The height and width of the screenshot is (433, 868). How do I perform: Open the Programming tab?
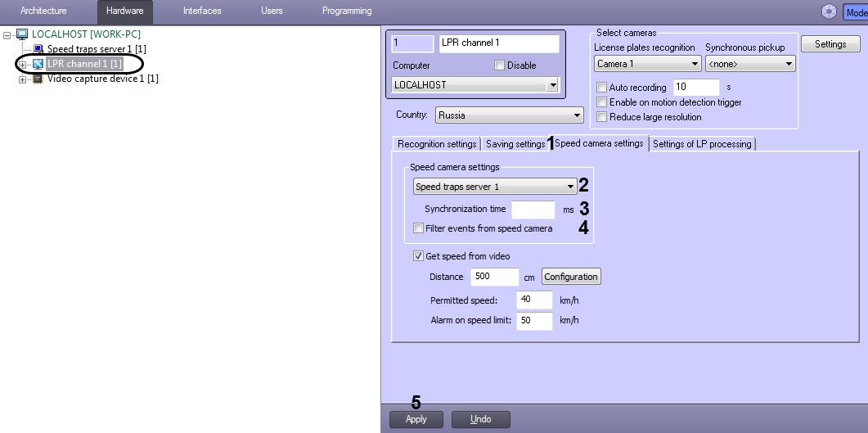(347, 11)
